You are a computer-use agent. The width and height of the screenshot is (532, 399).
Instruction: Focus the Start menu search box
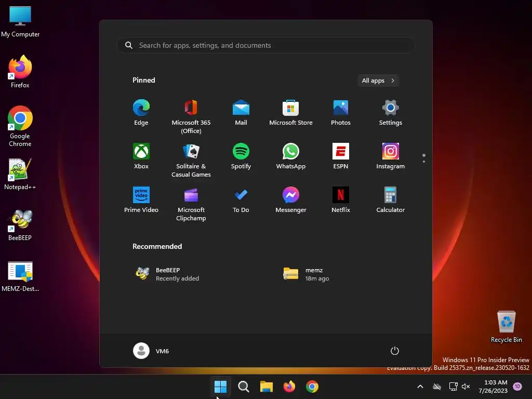point(266,46)
